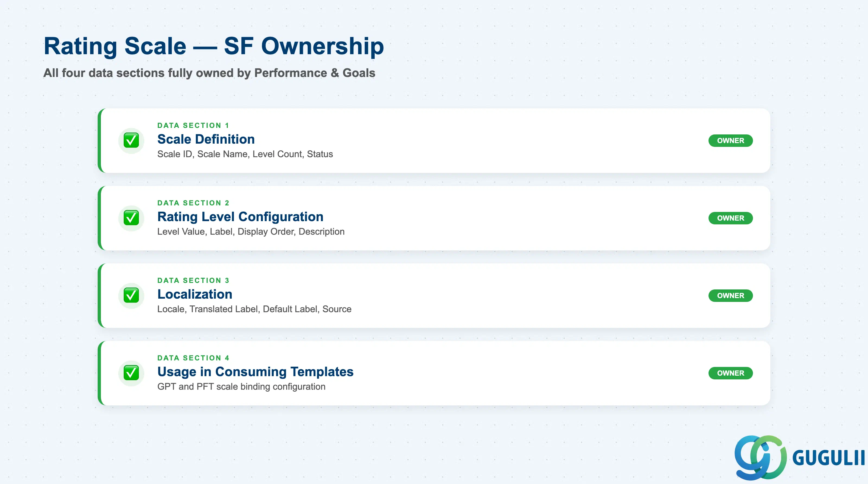Click the OWNER badge on Rating Level Configuration card
This screenshot has height=484, width=868.
[730, 218]
